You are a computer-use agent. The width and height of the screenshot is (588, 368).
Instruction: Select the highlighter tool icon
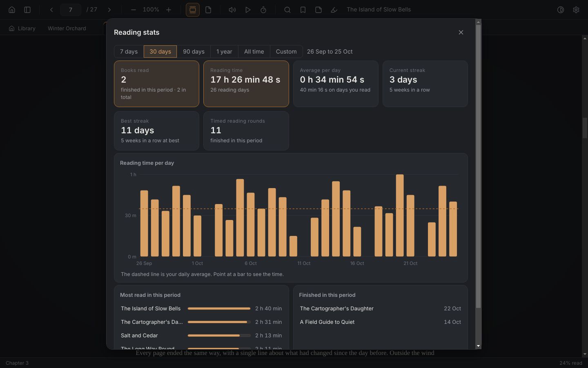(x=334, y=10)
